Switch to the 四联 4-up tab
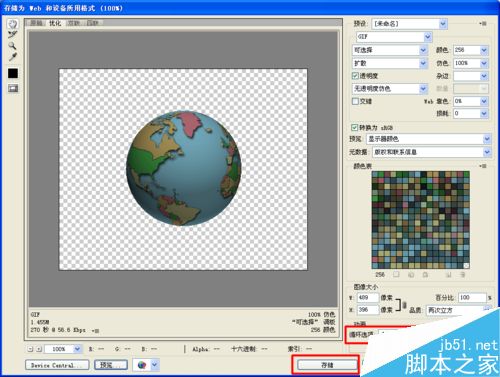 tap(92, 23)
